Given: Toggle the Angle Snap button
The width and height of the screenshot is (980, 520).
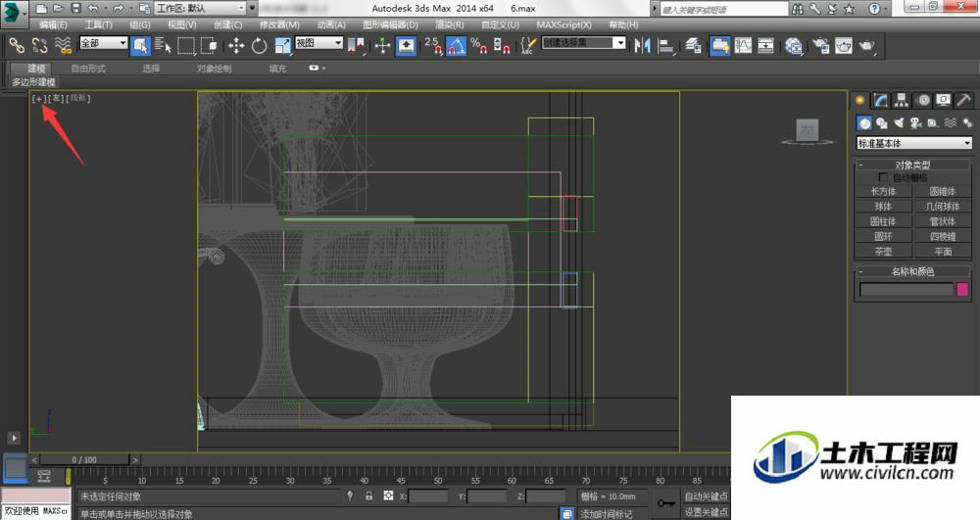Looking at the screenshot, I should click(x=457, y=46).
